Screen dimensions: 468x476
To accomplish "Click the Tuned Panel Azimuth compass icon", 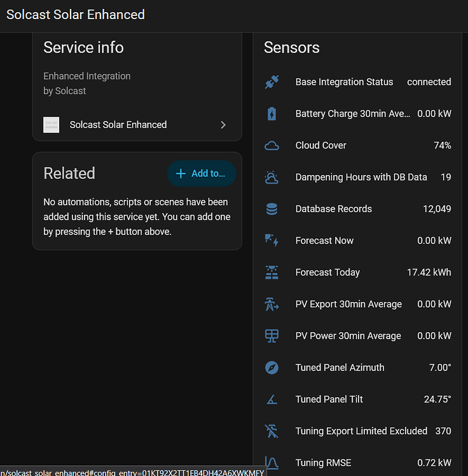I will (x=272, y=368).
